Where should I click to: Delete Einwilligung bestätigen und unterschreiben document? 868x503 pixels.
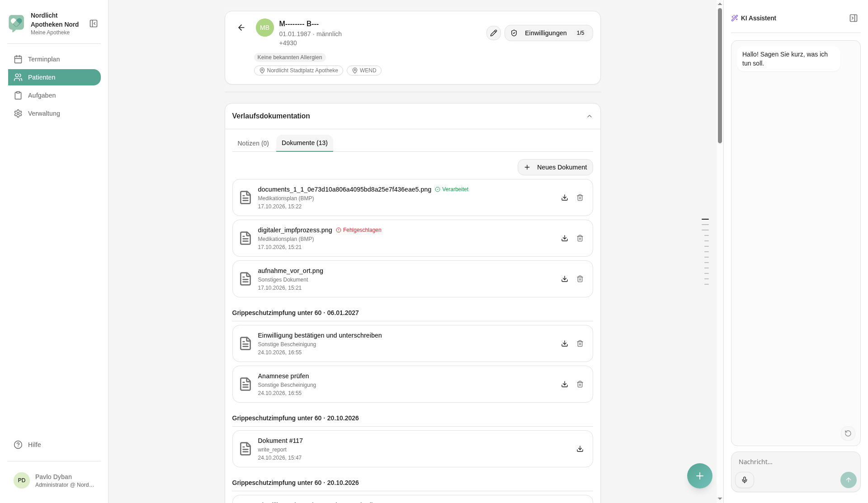[580, 343]
